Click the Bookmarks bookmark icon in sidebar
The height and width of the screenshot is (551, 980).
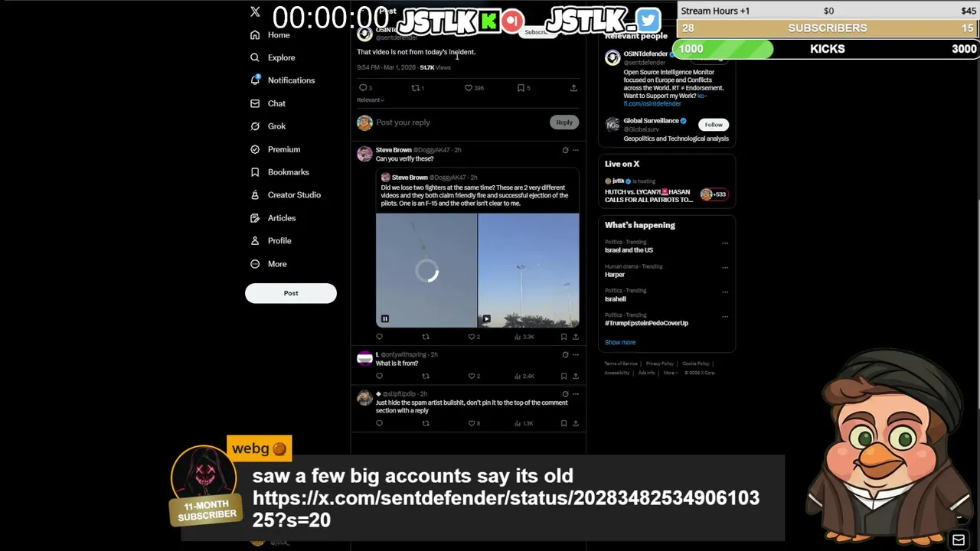click(255, 172)
